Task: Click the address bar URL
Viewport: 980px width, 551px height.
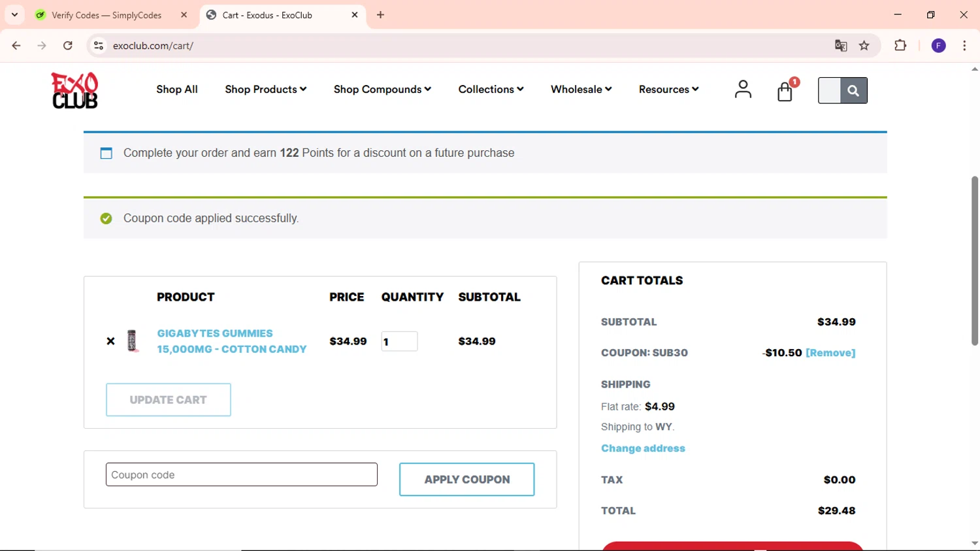Action: tap(153, 46)
